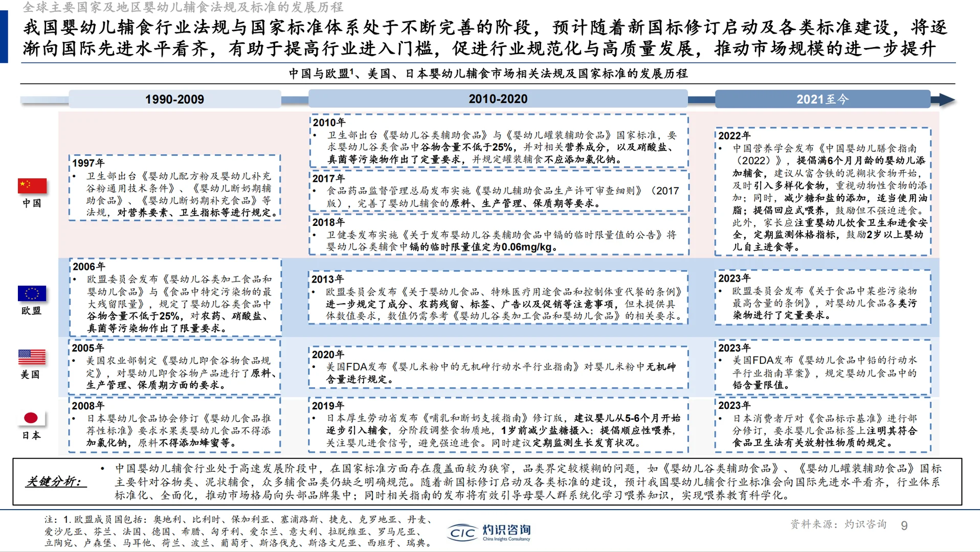Click the page number 9
This screenshot has height=552, width=980.
903,525
